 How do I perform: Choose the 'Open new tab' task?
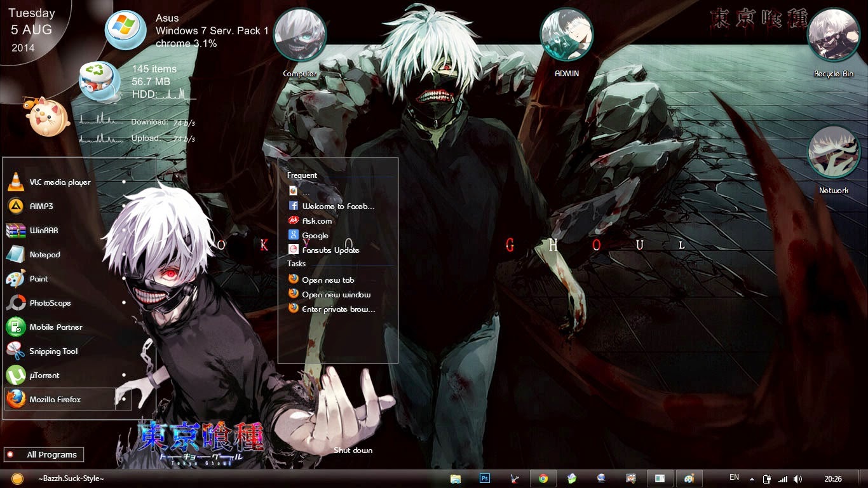pos(322,280)
